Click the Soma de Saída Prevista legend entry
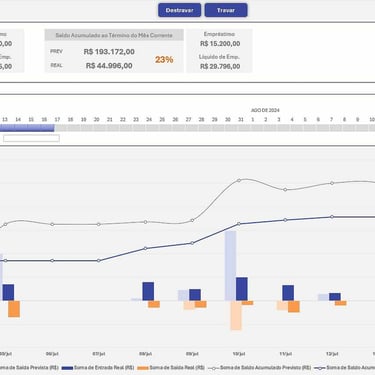Viewport: 375px width, 375px height. [x=29, y=368]
